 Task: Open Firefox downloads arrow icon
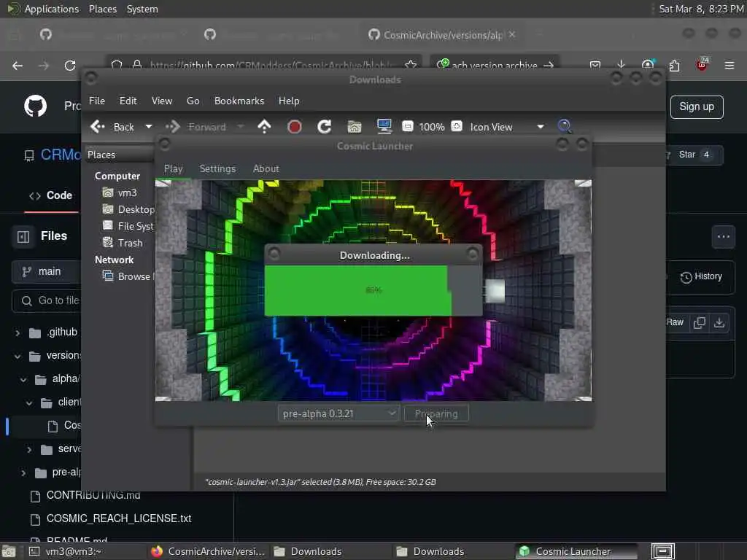[x=621, y=65]
